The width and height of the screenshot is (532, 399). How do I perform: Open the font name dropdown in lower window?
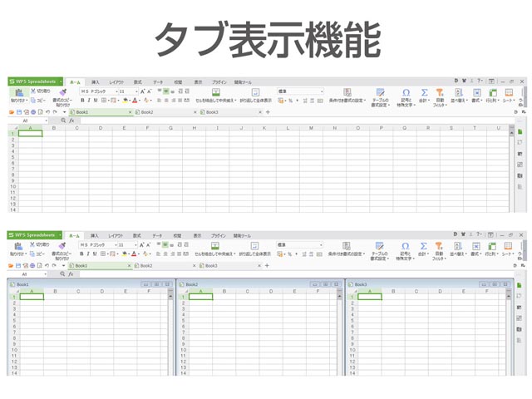(116, 245)
